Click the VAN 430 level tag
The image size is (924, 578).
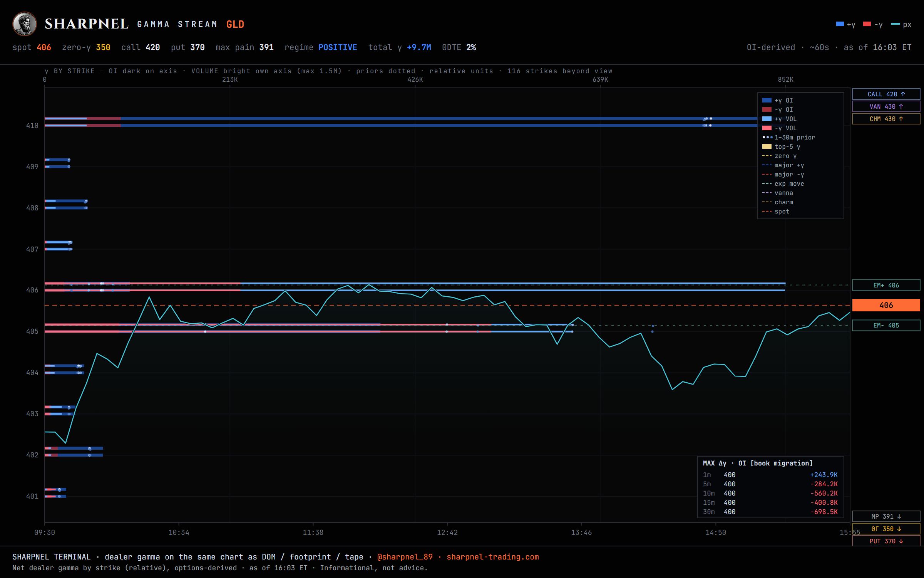(886, 106)
